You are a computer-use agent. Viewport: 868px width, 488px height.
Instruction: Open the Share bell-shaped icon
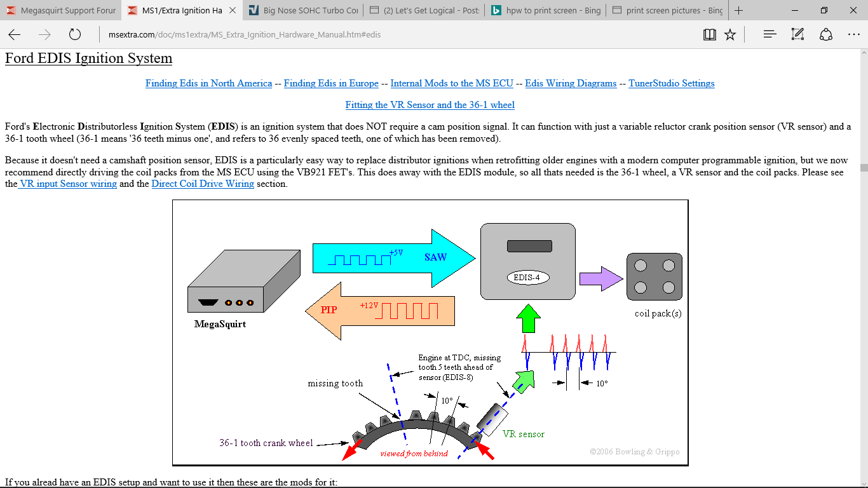point(826,34)
